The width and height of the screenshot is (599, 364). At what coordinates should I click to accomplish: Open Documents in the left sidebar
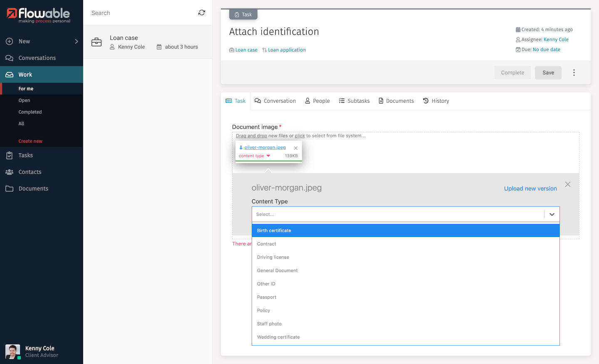point(33,188)
